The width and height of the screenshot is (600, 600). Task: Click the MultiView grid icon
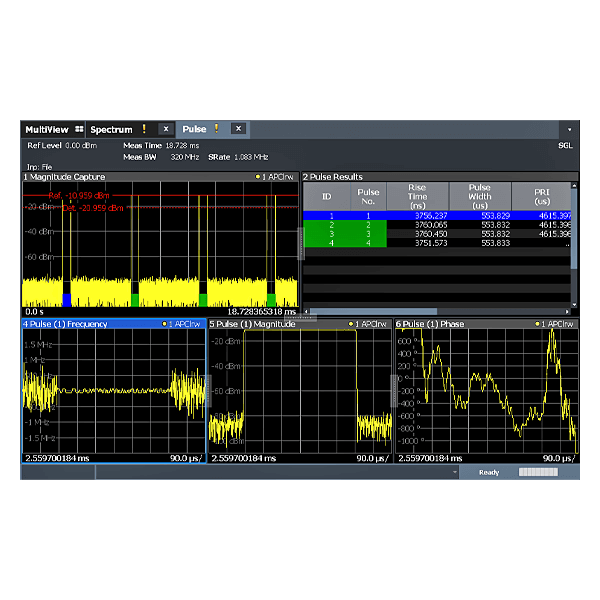(79, 129)
